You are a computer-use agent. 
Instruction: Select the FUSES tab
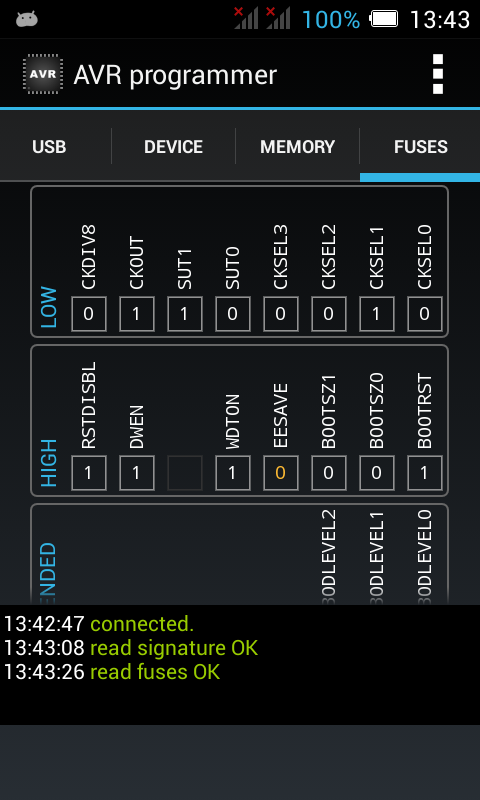click(x=420, y=147)
